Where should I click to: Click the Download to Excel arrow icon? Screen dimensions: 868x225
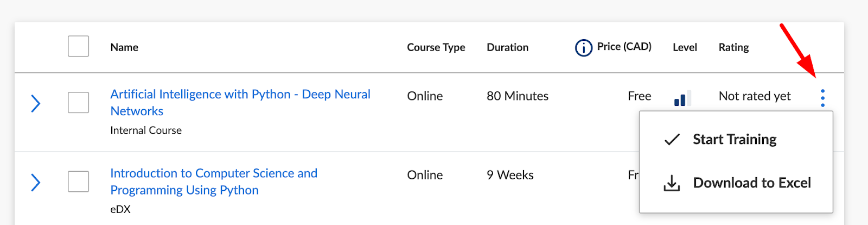tap(672, 183)
